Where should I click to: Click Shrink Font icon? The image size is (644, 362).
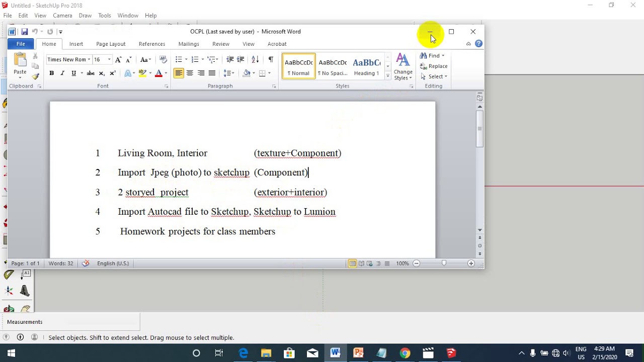[x=129, y=59]
